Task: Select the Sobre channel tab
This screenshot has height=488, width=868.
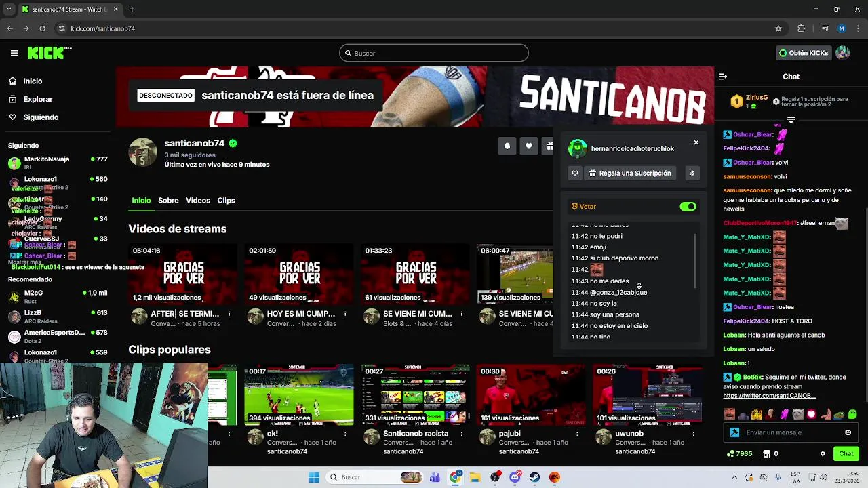Action: [x=168, y=201]
